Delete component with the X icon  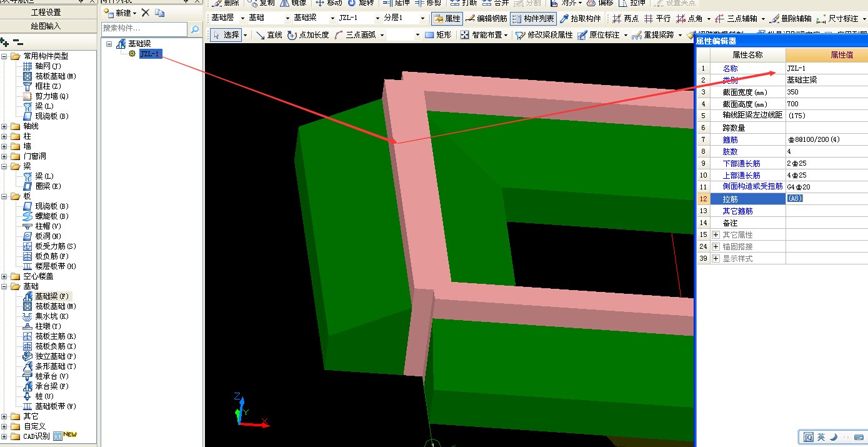[x=146, y=13]
